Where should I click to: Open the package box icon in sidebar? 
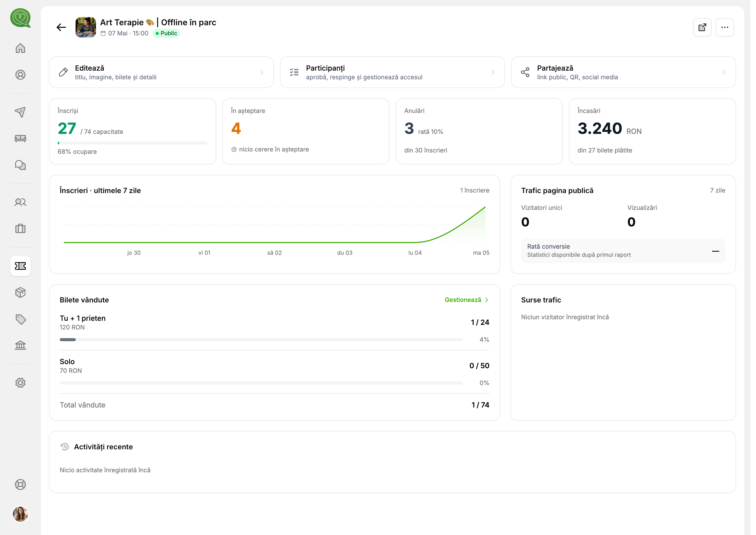(x=20, y=292)
